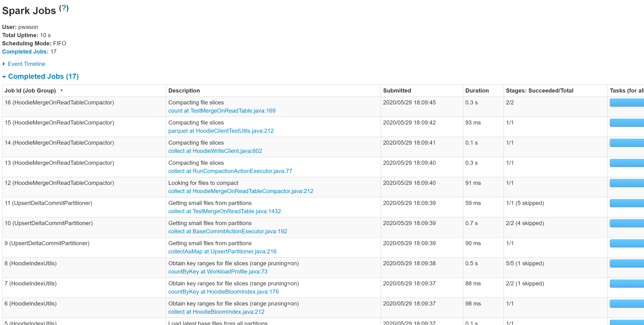Open the Completed Jobs summary link
Image resolution: width=644 pixels, height=325 pixels.
(x=25, y=51)
